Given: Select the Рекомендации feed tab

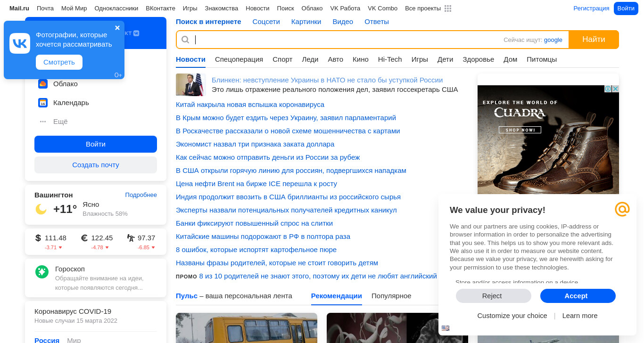Looking at the screenshot, I should click(x=337, y=296).
